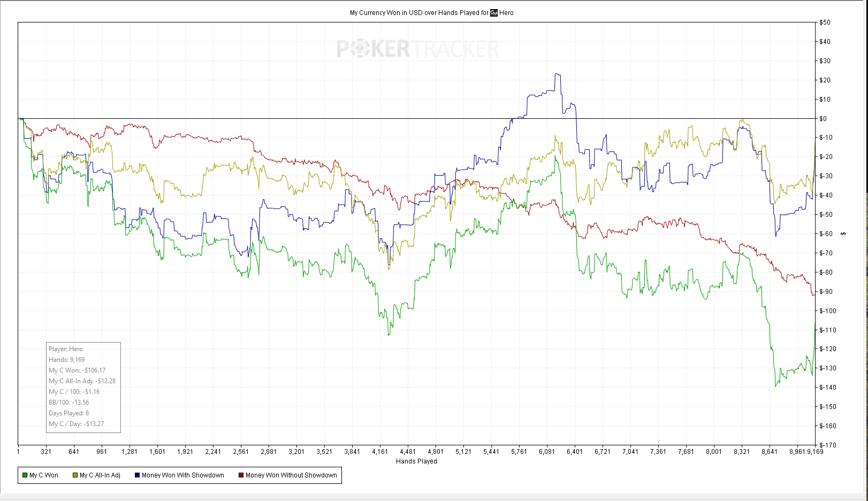This screenshot has width=868, height=501.
Task: Click the "1,601" x-axis tick label
Action: click(x=157, y=452)
